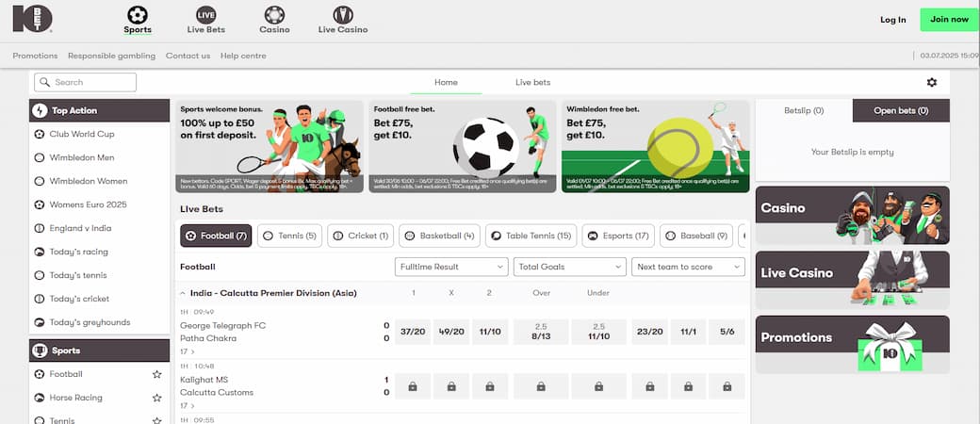Open the Total Goals dropdown
Viewport: 980px width, 424px height.
(x=569, y=267)
